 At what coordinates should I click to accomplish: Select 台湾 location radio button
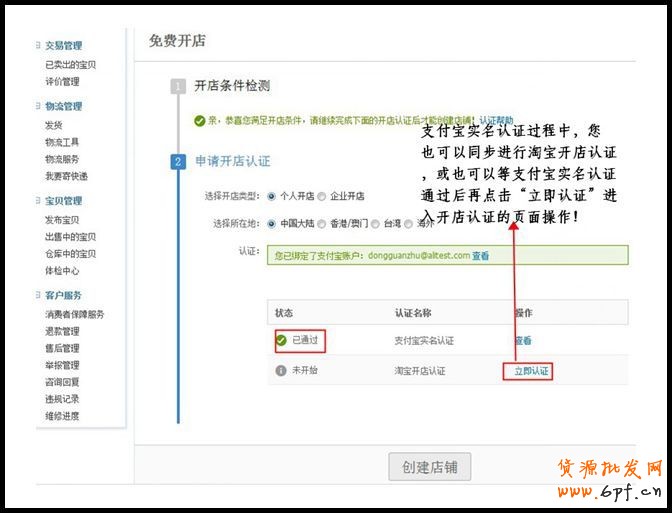tap(378, 224)
